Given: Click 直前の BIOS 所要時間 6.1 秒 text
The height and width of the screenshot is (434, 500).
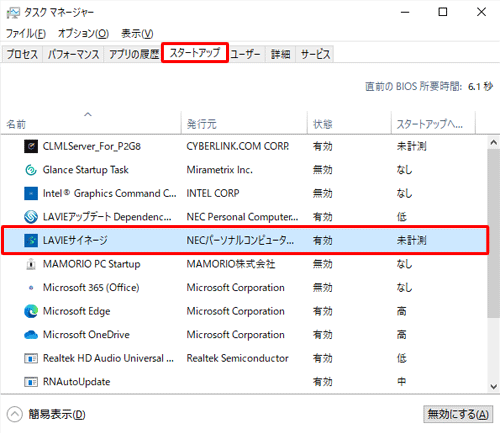Looking at the screenshot, I should [429, 87].
